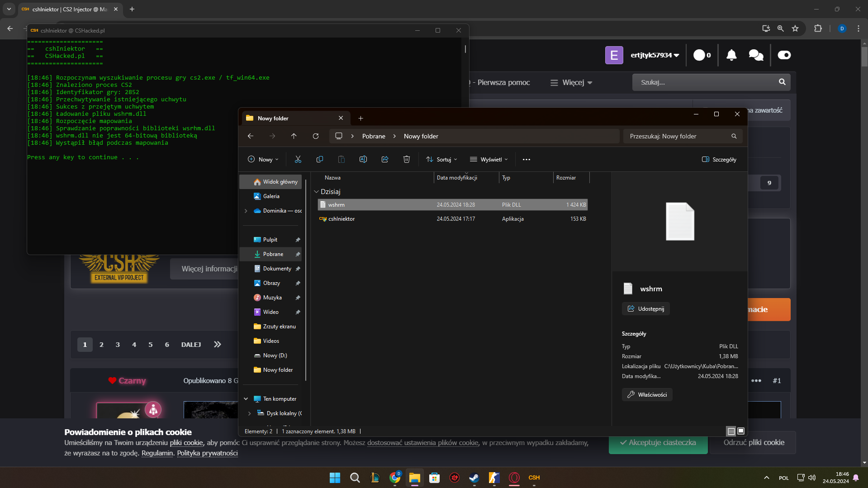Refresh the Nowy folder view
Image resolution: width=868 pixels, height=488 pixels.
pyautogui.click(x=316, y=136)
